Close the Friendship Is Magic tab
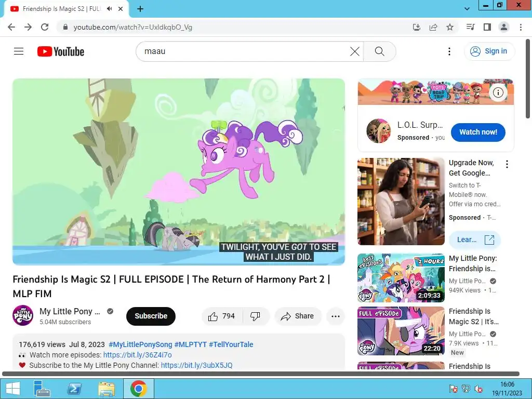Image resolution: width=532 pixels, height=399 pixels. [121, 9]
